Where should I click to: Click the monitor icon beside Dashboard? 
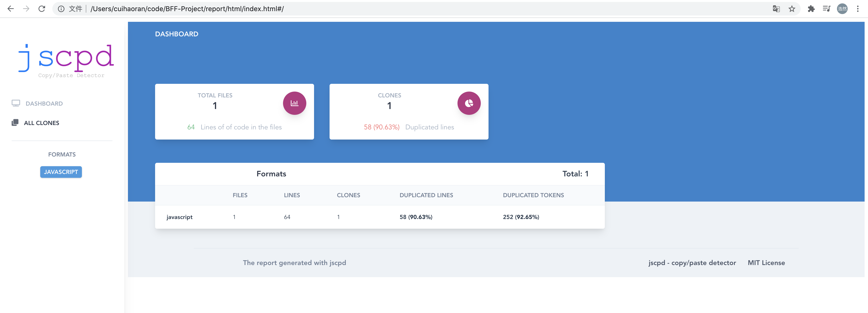pyautogui.click(x=16, y=103)
